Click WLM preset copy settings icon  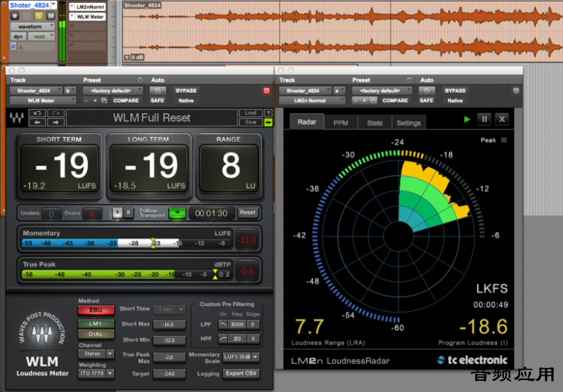click(104, 101)
